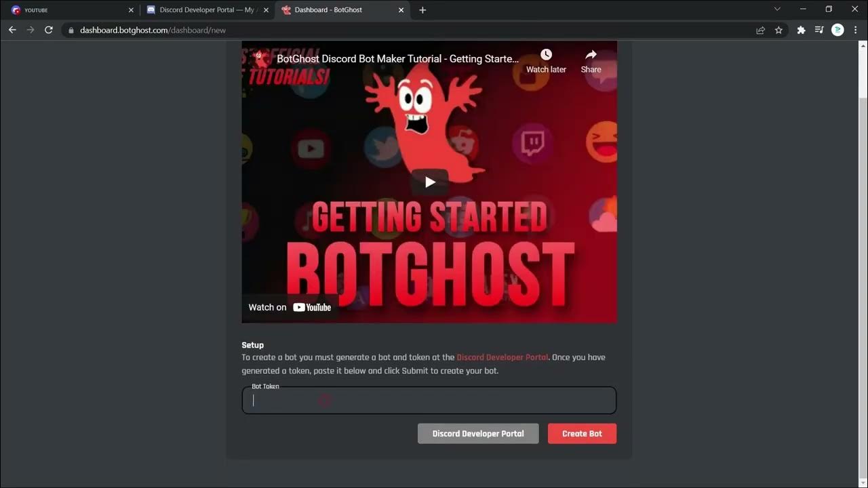Open the Chrome profile avatar
Image resolution: width=868 pixels, height=488 pixels.
pyautogui.click(x=837, y=30)
